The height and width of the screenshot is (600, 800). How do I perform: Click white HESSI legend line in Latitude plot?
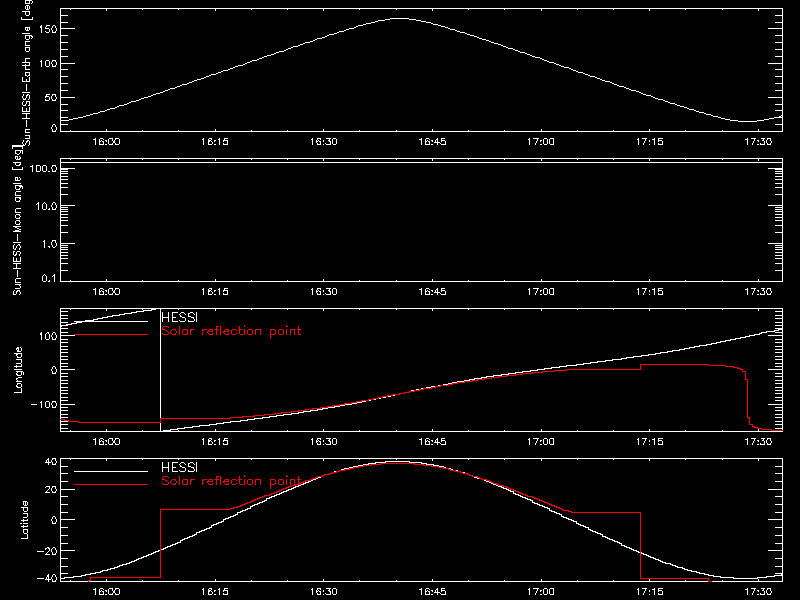point(111,471)
